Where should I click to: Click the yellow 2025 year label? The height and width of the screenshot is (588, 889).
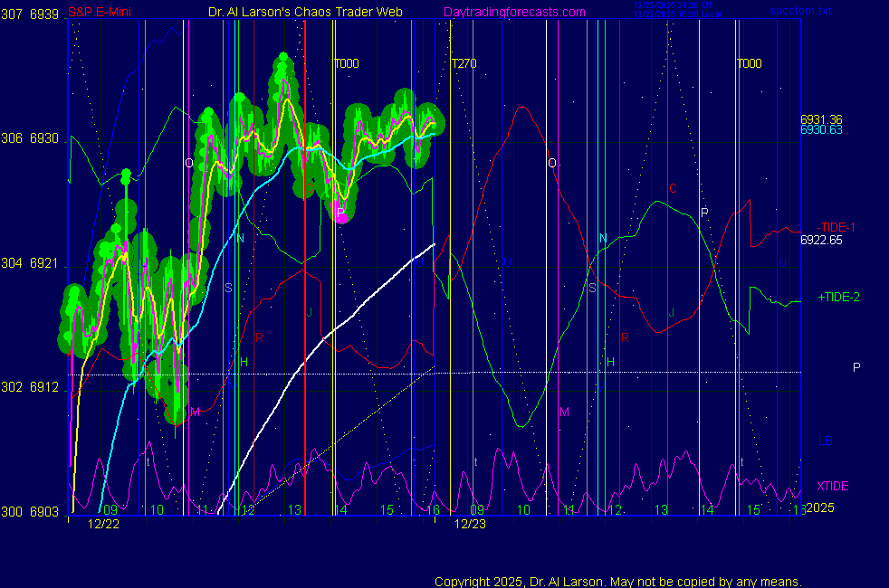click(819, 507)
